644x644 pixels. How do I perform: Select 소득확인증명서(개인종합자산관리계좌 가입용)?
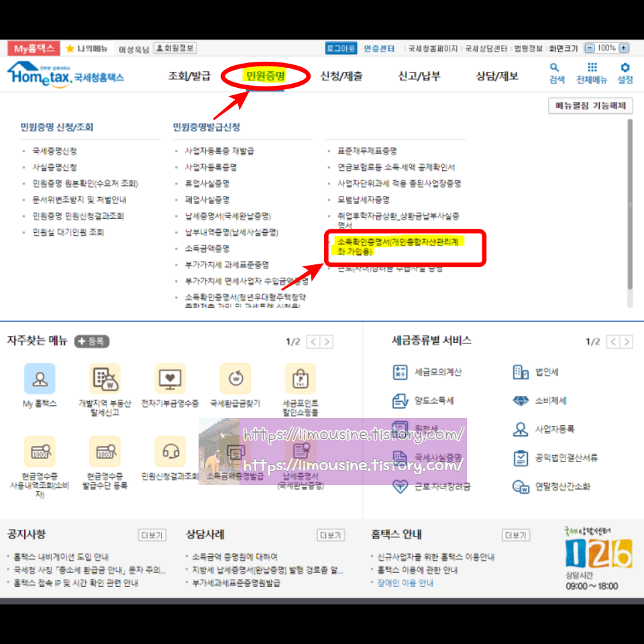[398, 246]
